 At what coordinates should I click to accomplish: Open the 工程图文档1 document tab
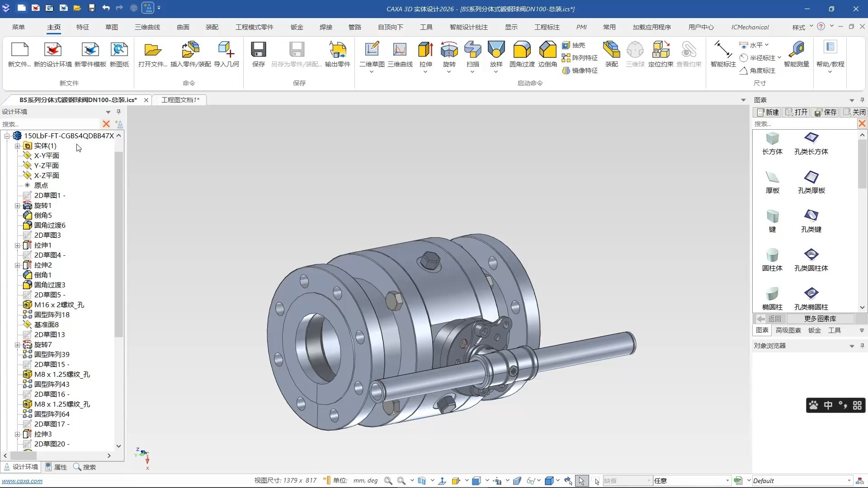[180, 100]
